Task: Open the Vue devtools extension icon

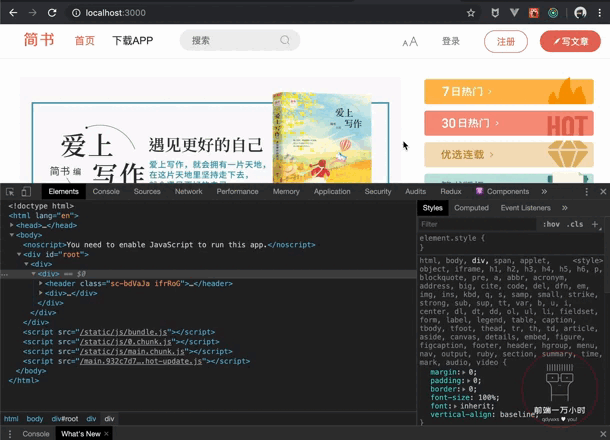Action: 514,13
